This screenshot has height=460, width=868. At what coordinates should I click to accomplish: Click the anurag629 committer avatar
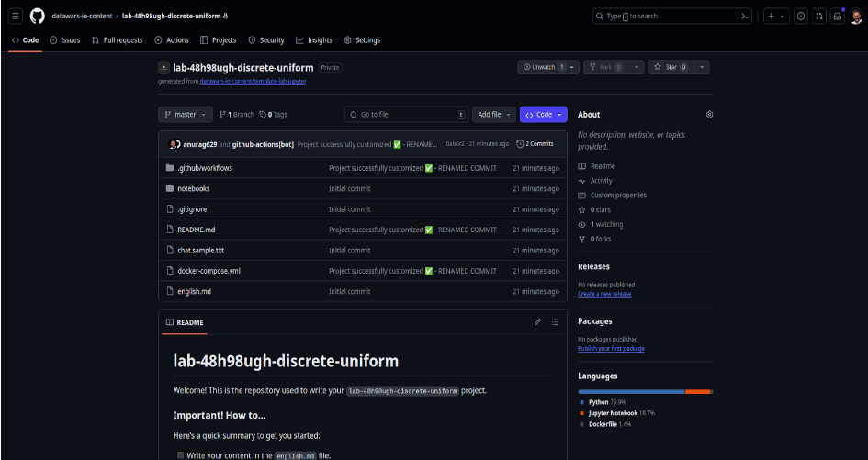pos(175,144)
